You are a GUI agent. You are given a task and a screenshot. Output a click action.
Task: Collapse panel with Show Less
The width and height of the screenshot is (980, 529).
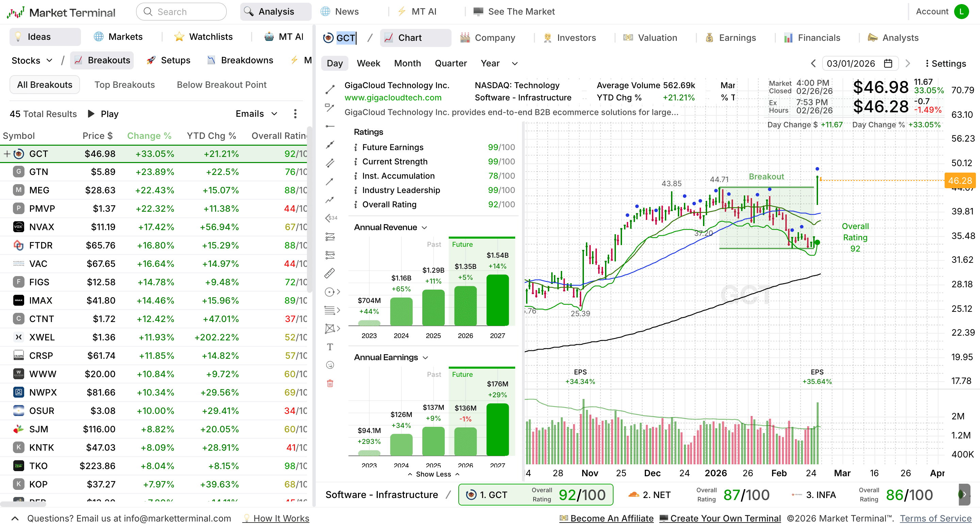point(433,474)
